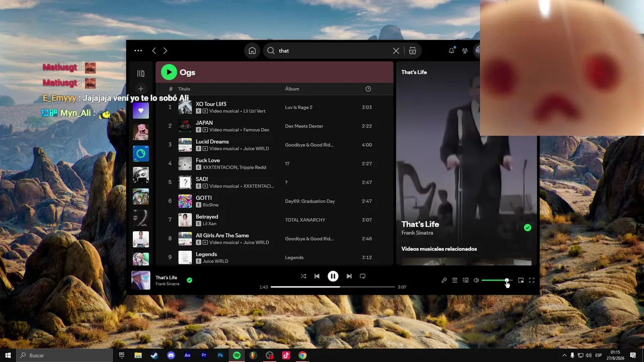
Task: Create a new playlist with the plus icon
Action: tap(141, 89)
